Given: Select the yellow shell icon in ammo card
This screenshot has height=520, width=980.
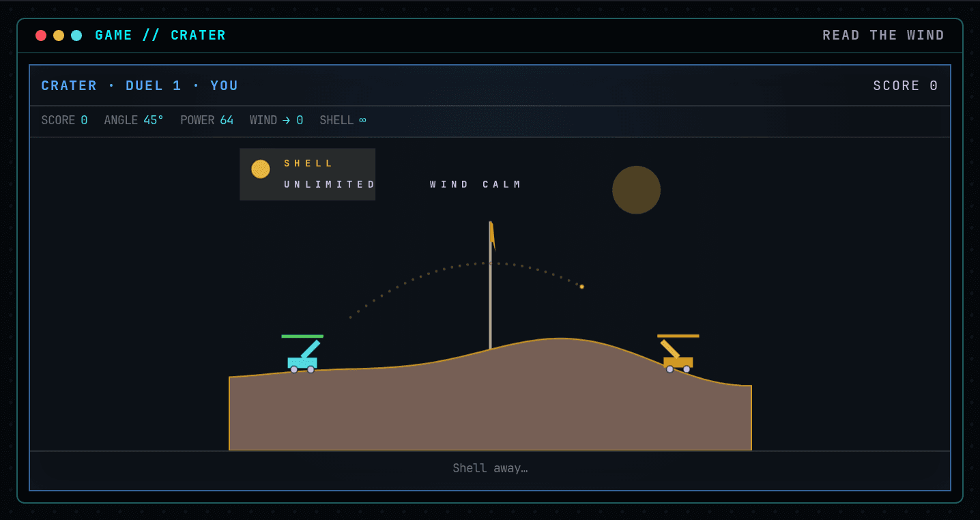Looking at the screenshot, I should (261, 169).
